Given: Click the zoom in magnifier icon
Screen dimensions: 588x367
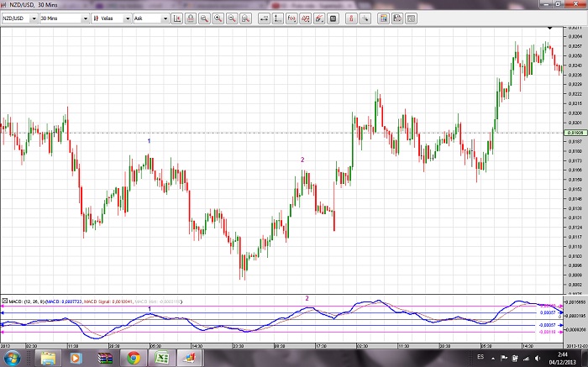Looking at the screenshot, I should pyautogui.click(x=218, y=18).
